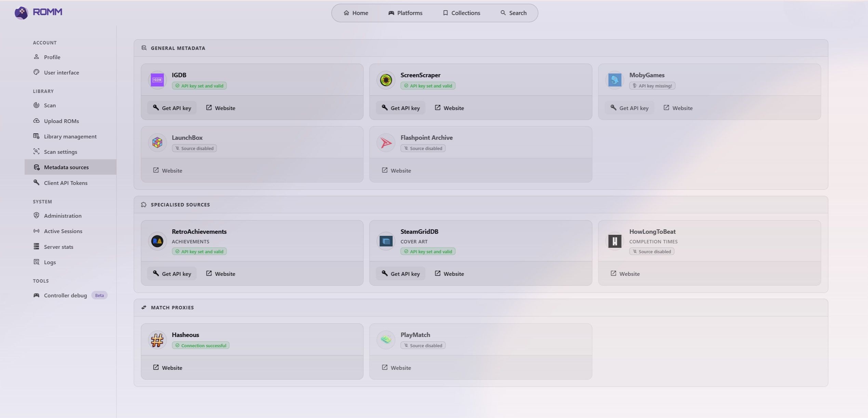Click the 'MATCH PROXIES' section heading

(x=172, y=308)
